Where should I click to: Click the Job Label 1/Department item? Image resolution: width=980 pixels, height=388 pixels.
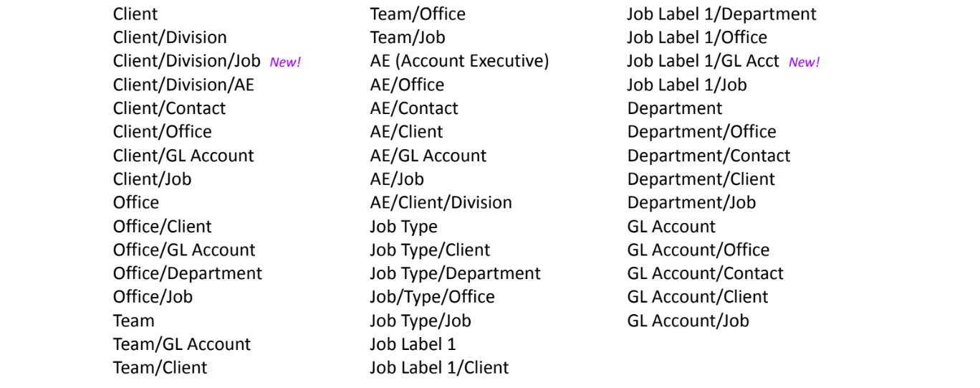click(722, 14)
